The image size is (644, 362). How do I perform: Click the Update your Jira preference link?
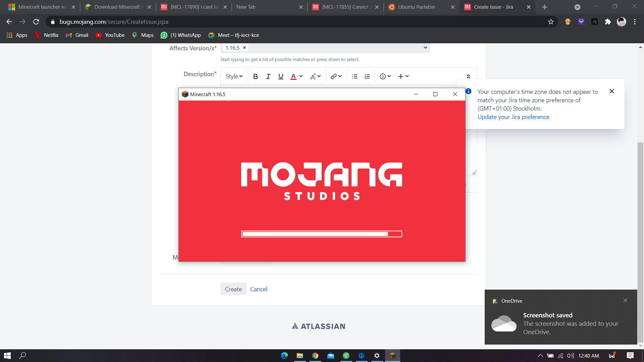coord(513,117)
